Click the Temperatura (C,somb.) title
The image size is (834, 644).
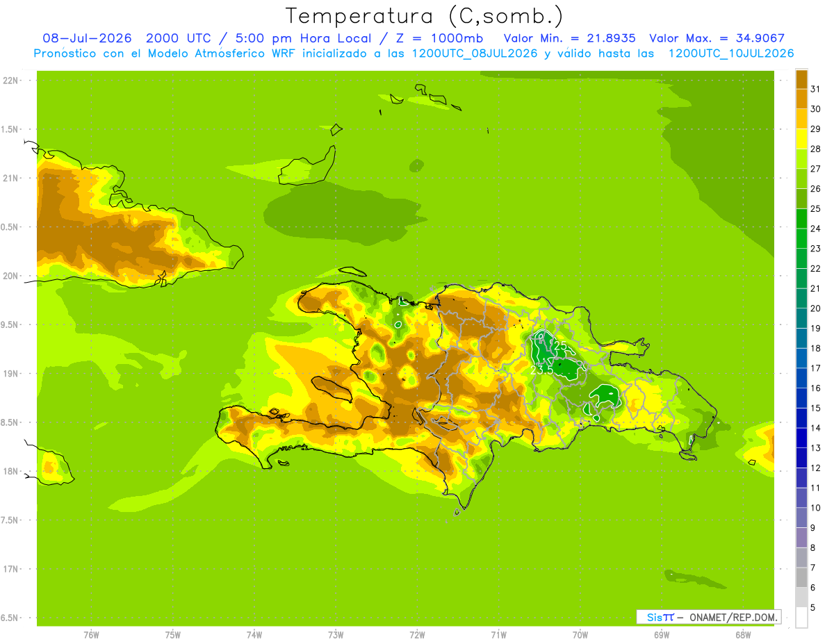424,16
